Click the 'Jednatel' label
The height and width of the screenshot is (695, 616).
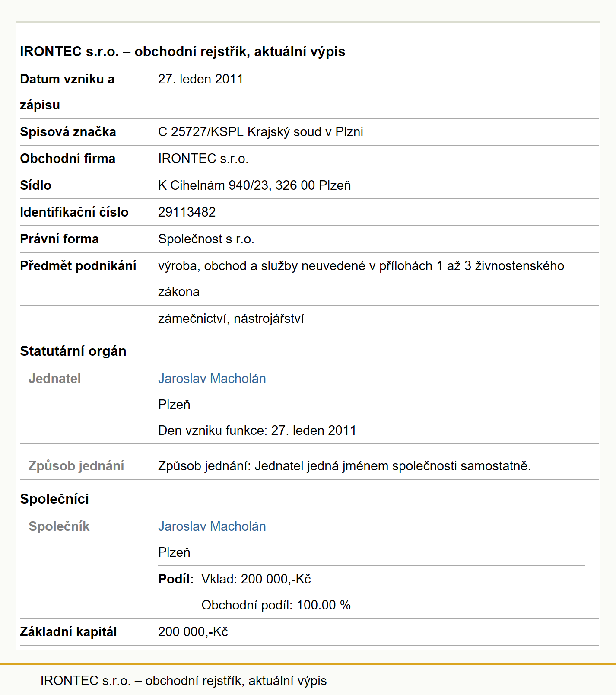point(54,379)
